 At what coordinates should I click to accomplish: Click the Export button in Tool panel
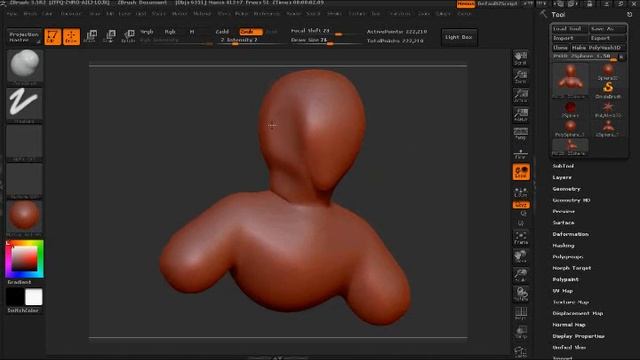[x=607, y=38]
